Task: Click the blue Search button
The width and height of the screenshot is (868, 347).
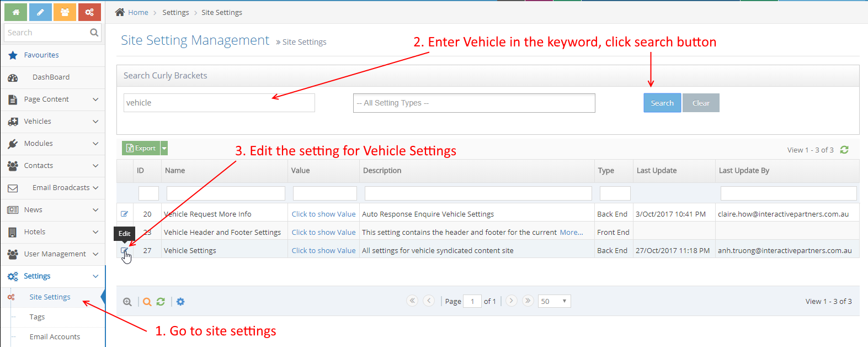Action: (662, 103)
